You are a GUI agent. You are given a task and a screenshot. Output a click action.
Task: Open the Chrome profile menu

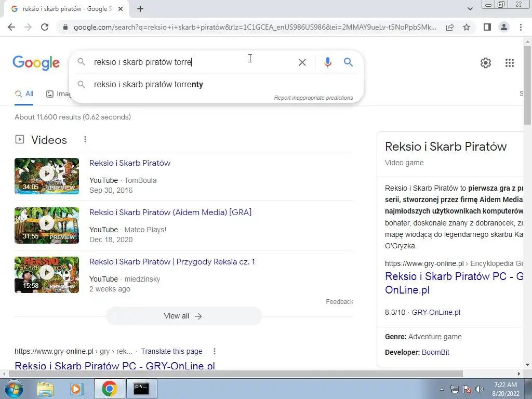(x=504, y=27)
